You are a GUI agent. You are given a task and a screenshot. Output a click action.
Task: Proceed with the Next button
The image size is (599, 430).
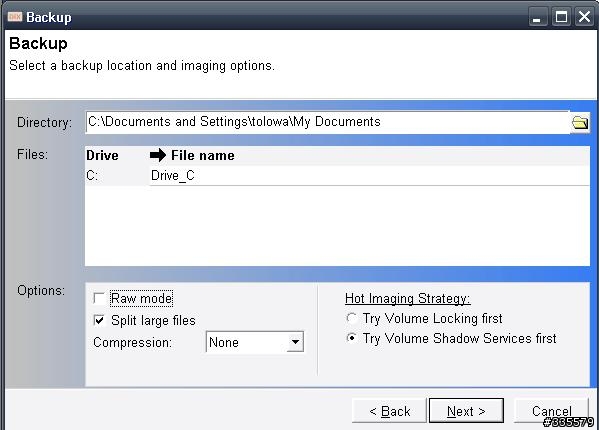tap(466, 411)
